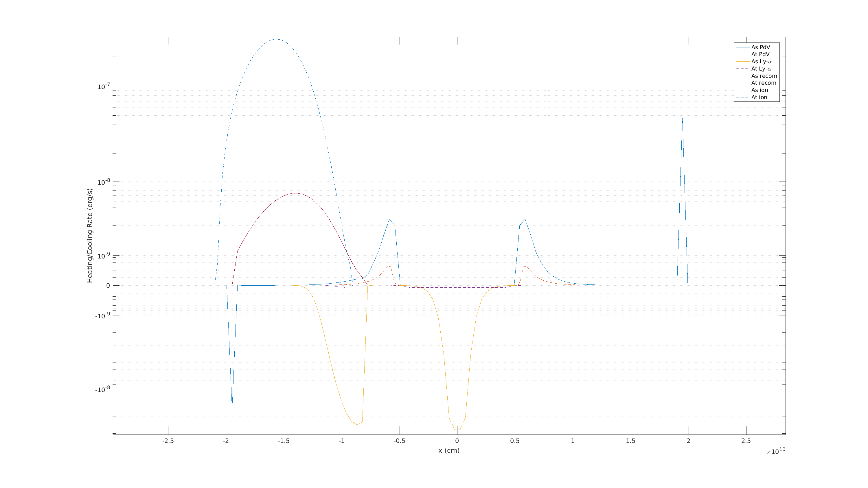Click the positive y-axis tick label 10^-9

pos(104,256)
